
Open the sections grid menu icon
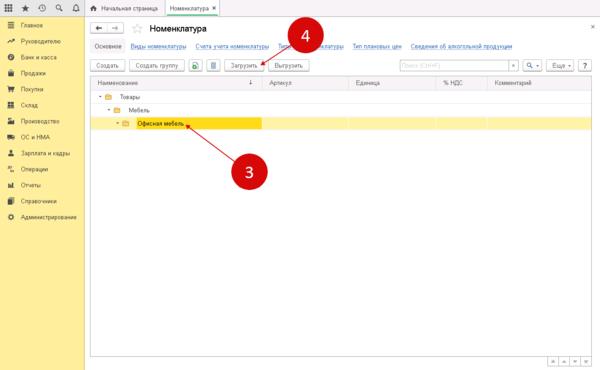[8, 8]
